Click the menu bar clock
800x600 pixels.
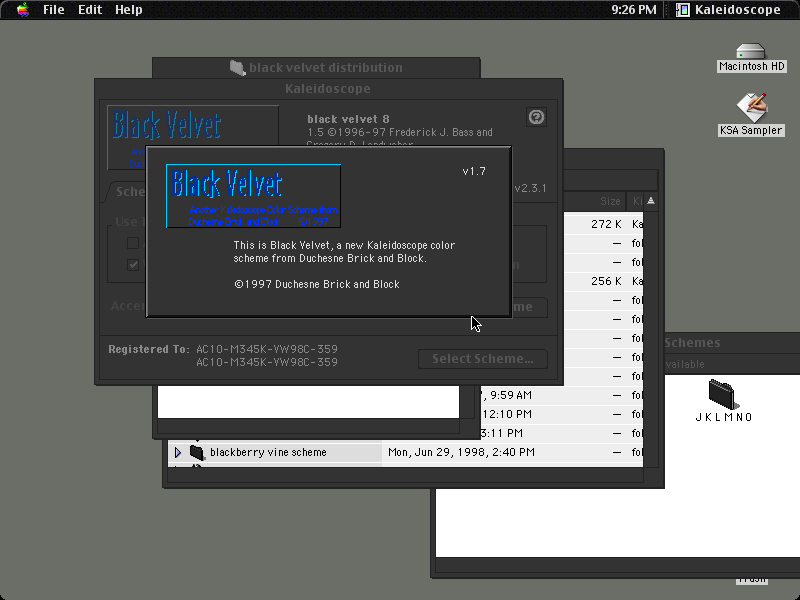pyautogui.click(x=634, y=10)
